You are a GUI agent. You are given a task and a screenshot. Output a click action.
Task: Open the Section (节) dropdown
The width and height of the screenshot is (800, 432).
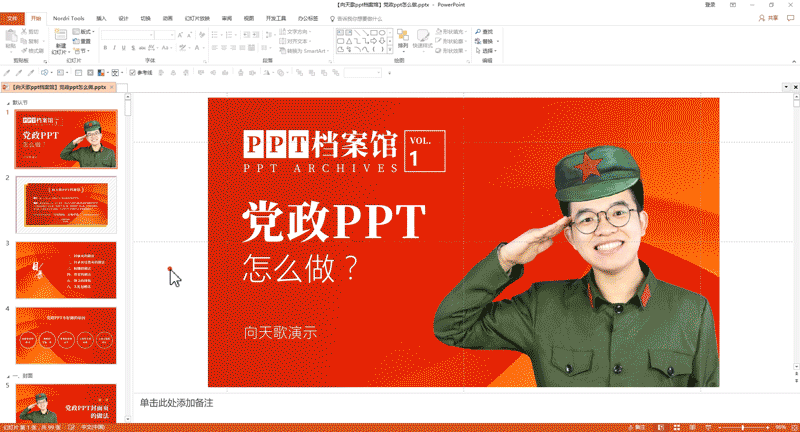82,51
